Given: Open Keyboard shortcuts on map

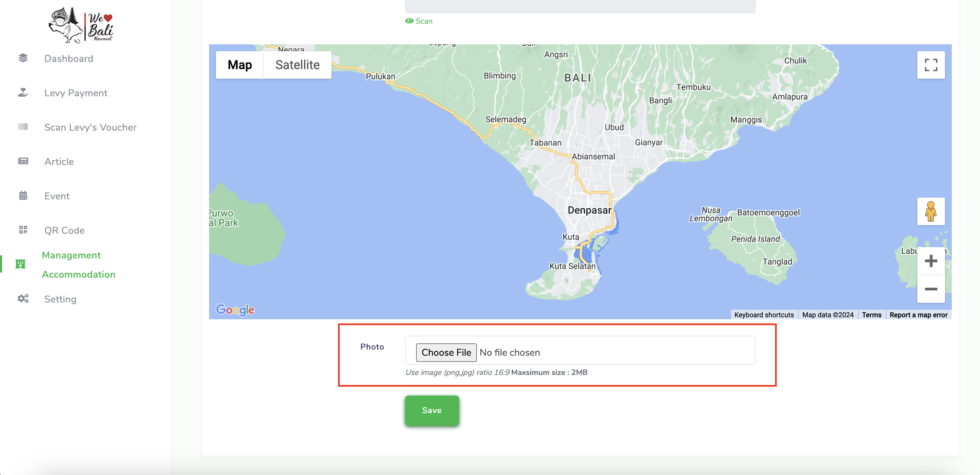Looking at the screenshot, I should (763, 315).
